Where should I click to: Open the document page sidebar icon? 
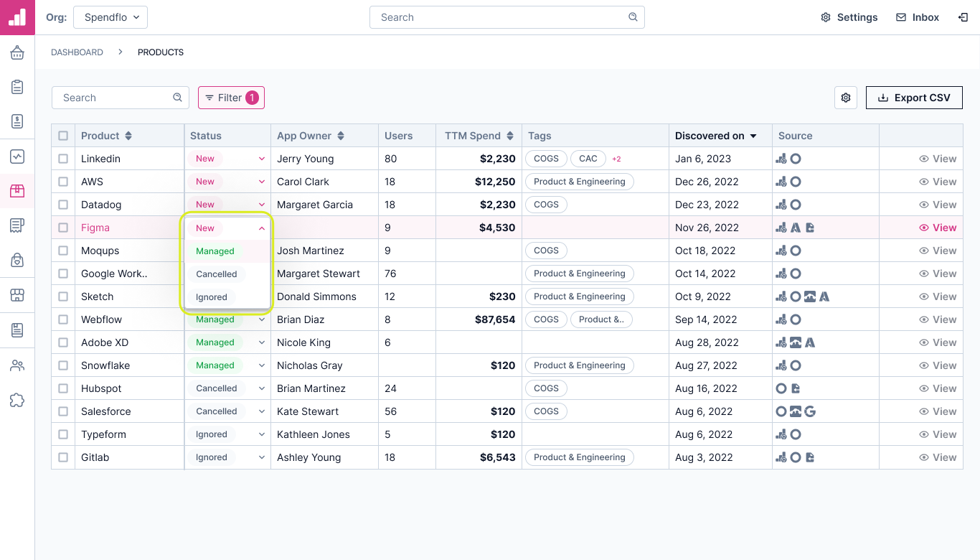pos(17,330)
